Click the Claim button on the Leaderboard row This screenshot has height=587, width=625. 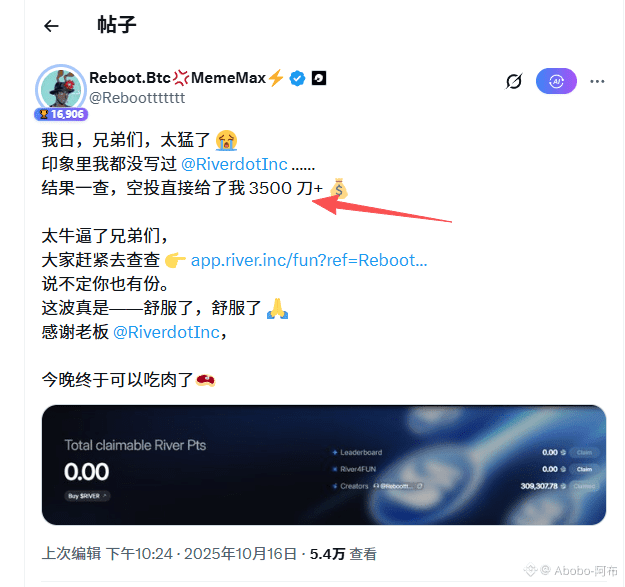coord(584,452)
